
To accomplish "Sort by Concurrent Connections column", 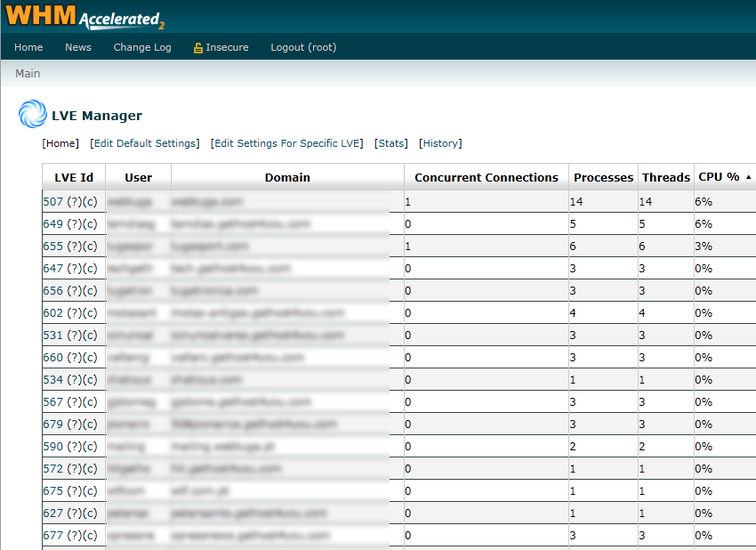I will [487, 177].
